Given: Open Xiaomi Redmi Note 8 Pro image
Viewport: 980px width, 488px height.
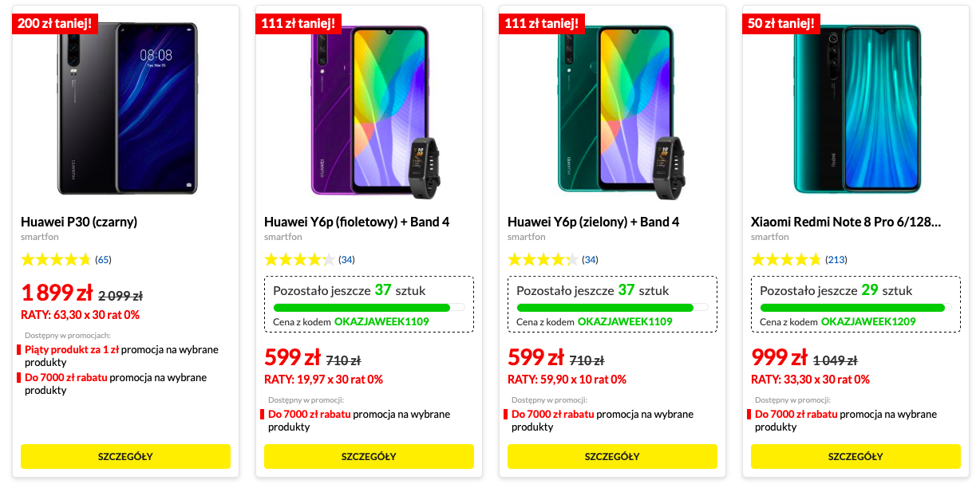Looking at the screenshot, I should [858, 108].
